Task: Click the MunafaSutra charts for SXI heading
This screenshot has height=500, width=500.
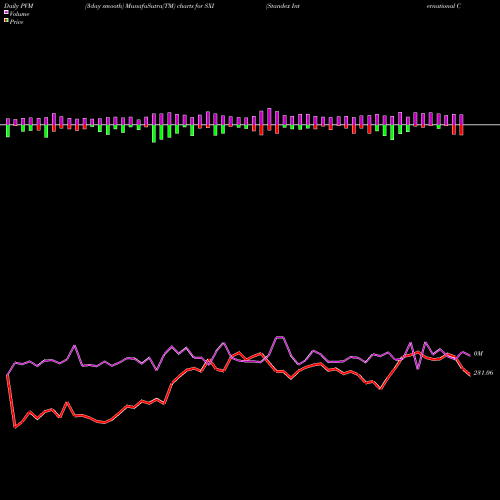Action: (x=149, y=6)
